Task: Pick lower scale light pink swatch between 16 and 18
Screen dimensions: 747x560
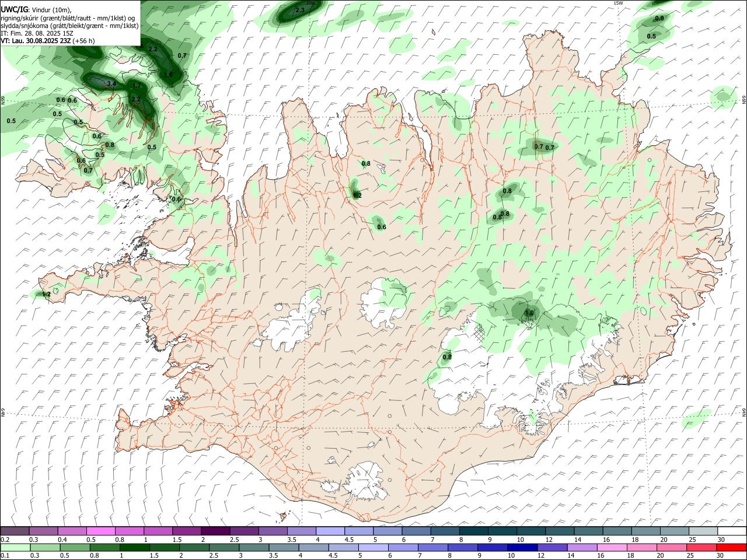Action: [611, 547]
